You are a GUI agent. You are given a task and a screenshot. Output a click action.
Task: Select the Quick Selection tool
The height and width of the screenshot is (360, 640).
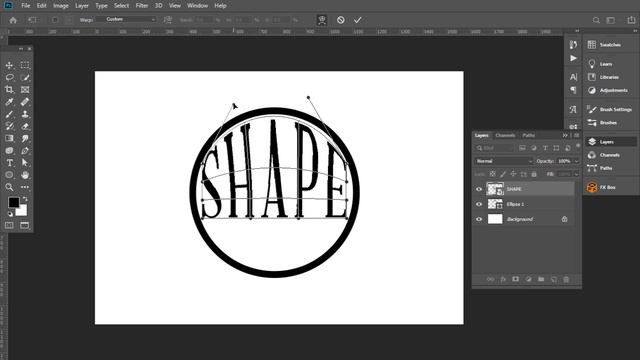tap(25, 78)
